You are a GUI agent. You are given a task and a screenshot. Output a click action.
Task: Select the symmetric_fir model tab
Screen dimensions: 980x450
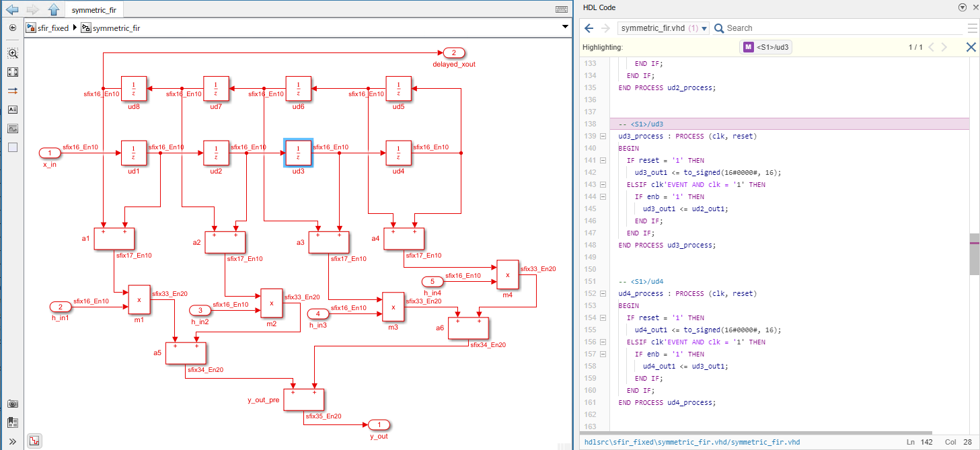point(93,10)
